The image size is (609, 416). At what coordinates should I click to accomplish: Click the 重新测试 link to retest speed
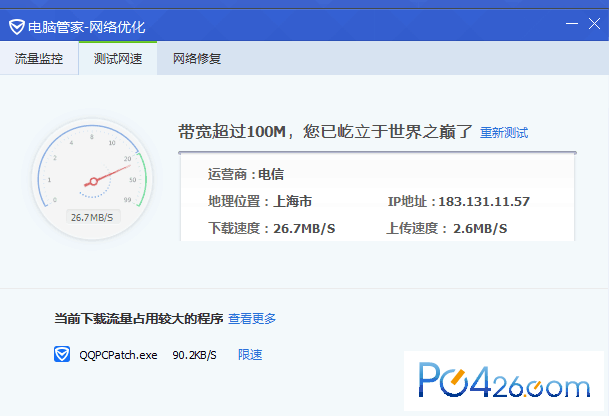[504, 132]
